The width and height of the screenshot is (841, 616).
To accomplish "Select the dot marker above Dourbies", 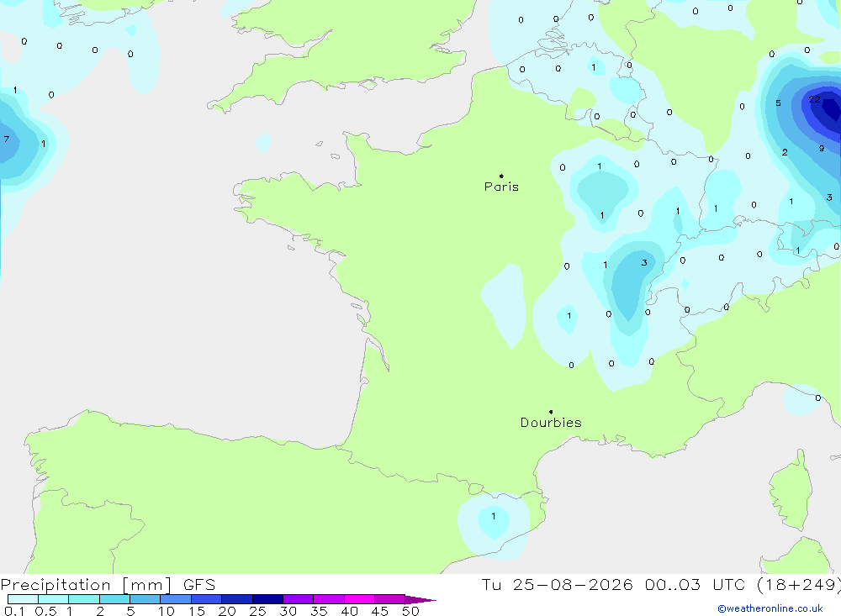I will [551, 412].
